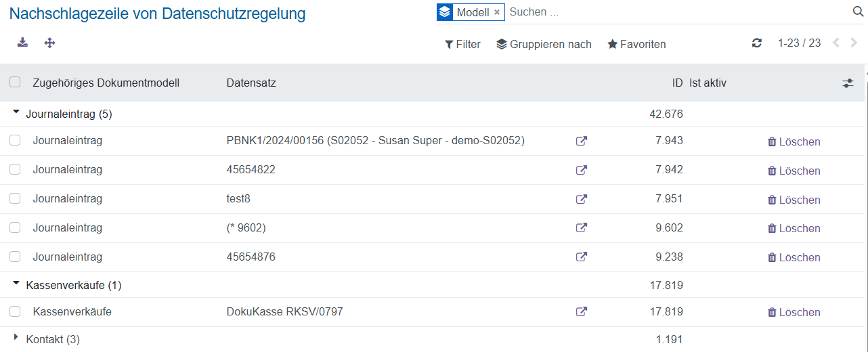This screenshot has width=868, height=352.
Task: Click the refresh list icon
Action: pos(757,43)
